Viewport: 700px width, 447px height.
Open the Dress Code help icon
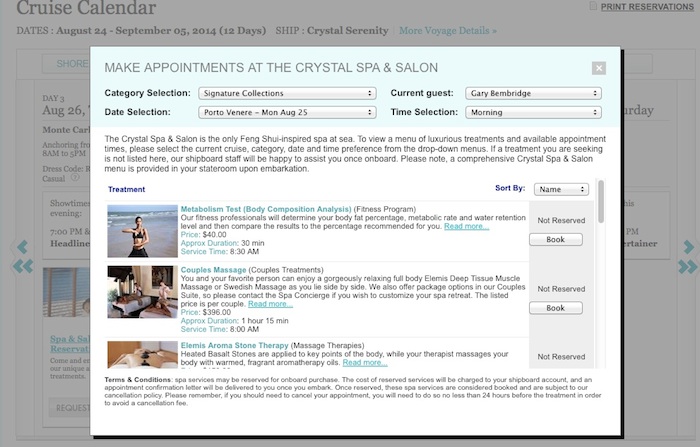75,177
